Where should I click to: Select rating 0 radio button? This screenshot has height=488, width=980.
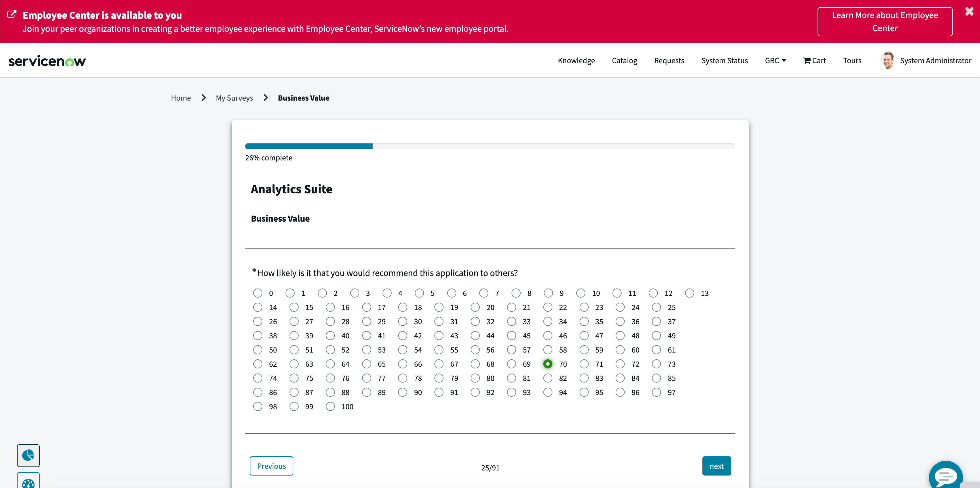point(257,293)
